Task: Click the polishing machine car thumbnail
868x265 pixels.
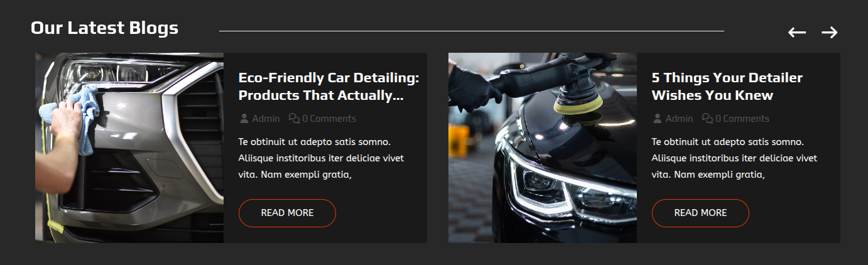Action: (543, 148)
